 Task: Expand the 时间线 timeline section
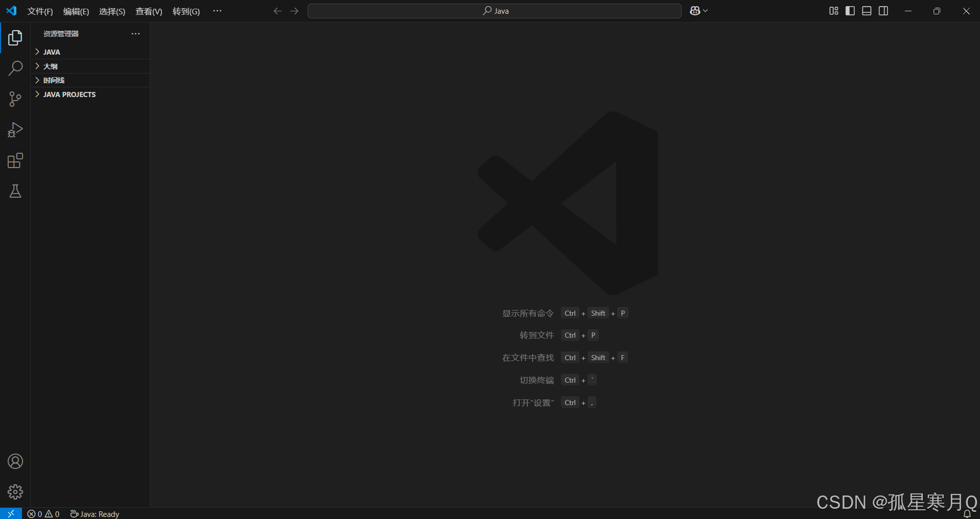pyautogui.click(x=90, y=80)
